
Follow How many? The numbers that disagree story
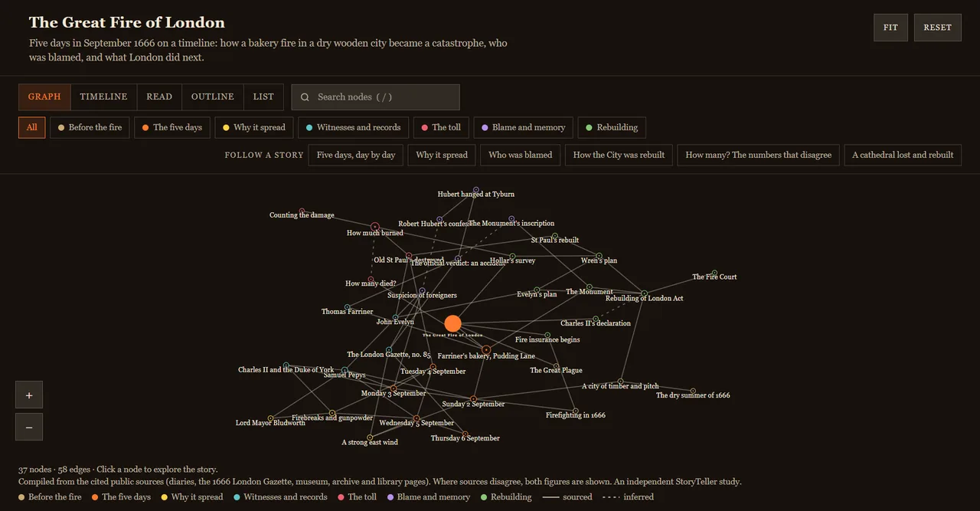coord(758,155)
